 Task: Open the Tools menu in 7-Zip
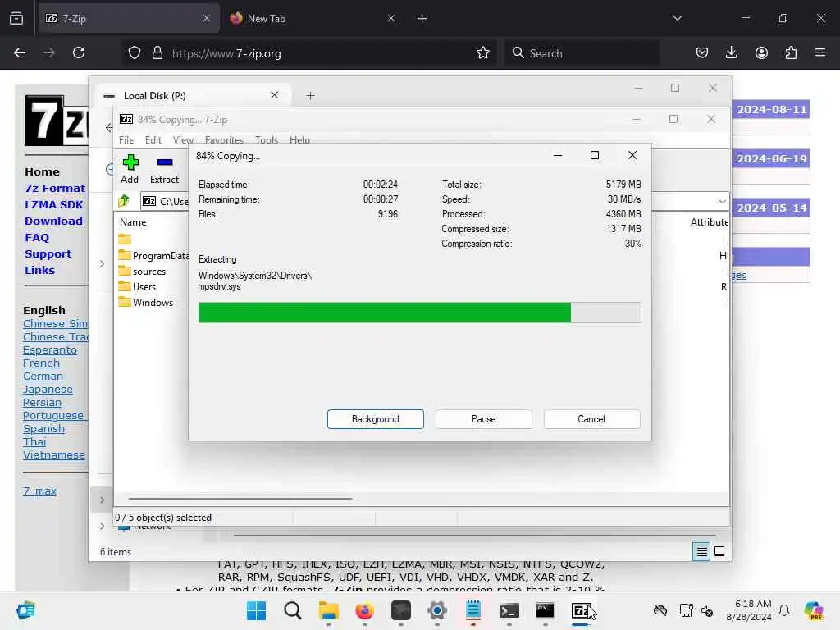point(267,139)
